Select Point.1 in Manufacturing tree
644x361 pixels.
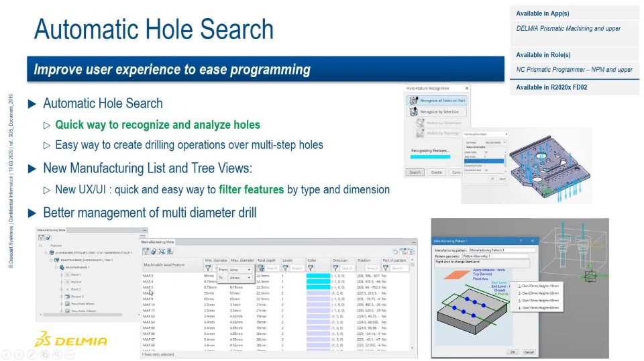tap(76, 274)
